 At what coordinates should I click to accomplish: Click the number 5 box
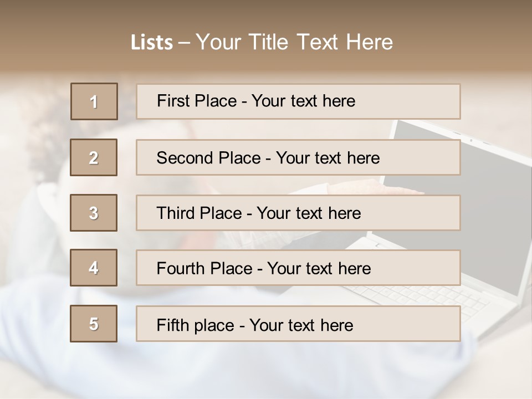(x=94, y=324)
